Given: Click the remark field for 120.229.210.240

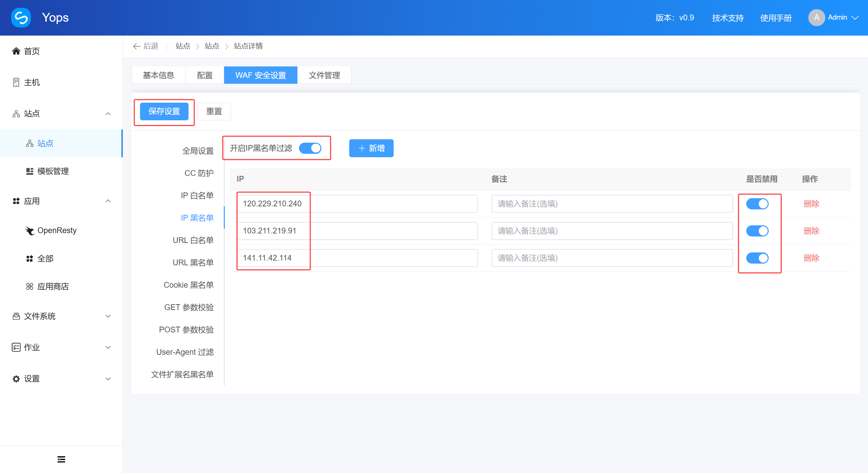Looking at the screenshot, I should pyautogui.click(x=612, y=204).
